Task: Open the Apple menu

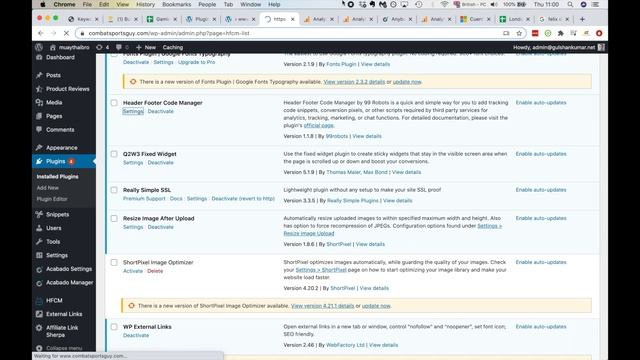Action: tap(43, 4)
